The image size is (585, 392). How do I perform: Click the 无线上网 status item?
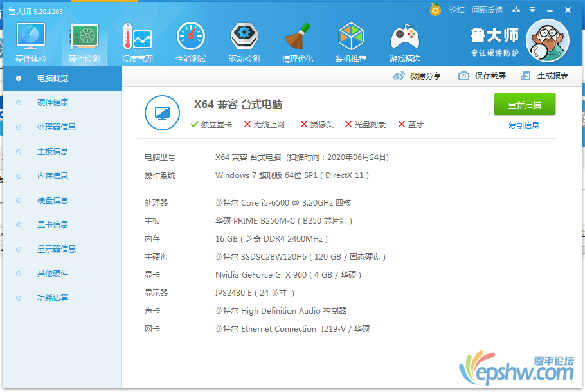(x=264, y=125)
